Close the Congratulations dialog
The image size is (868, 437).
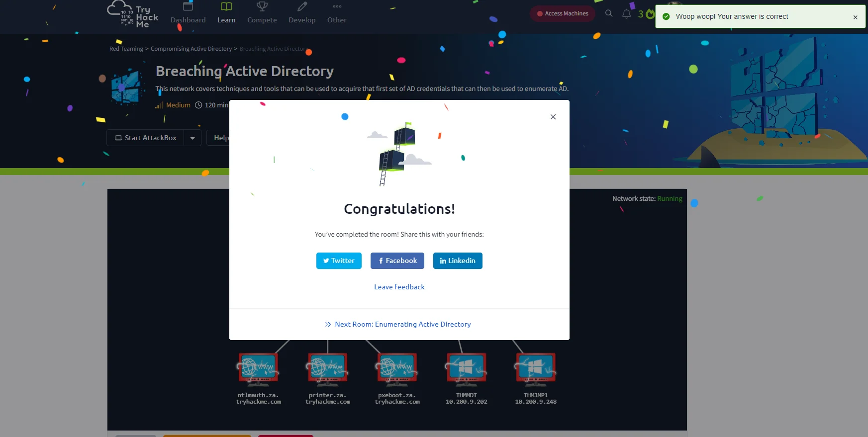click(553, 117)
